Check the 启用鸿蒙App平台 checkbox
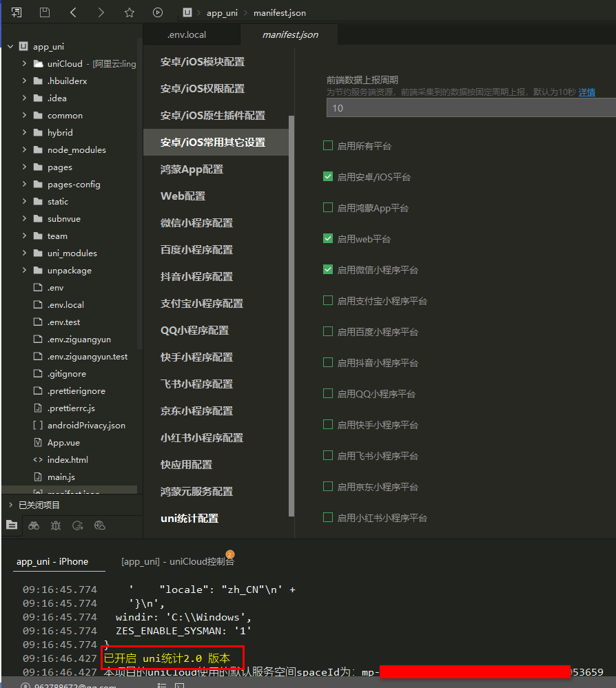 pos(328,208)
